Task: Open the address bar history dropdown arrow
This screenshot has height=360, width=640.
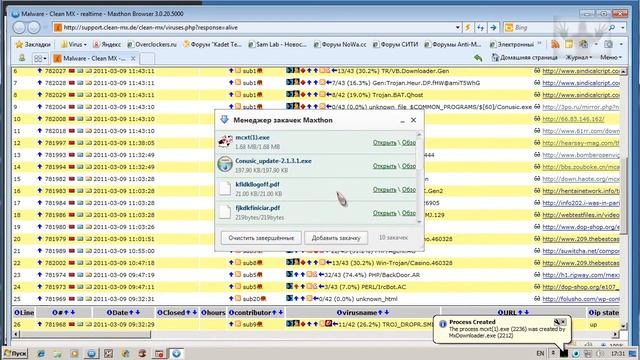Action: (x=458, y=28)
